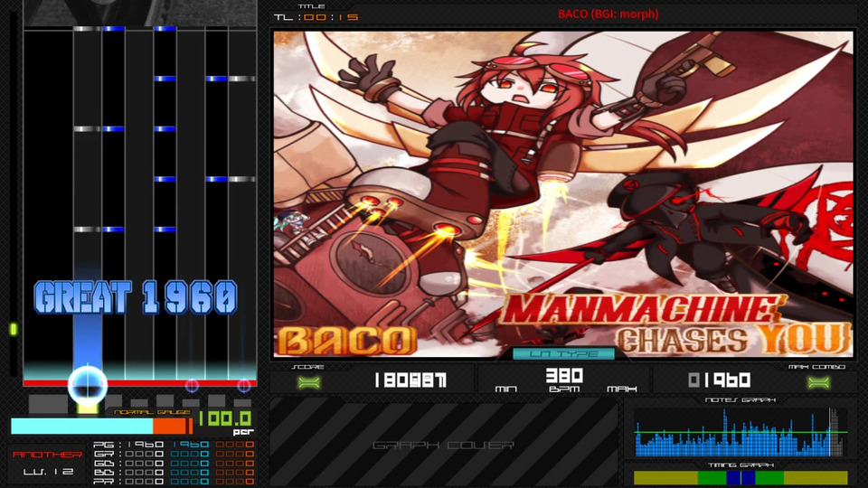Image resolution: width=868 pixels, height=488 pixels.
Task: Click the BGA artwork with MANMACHINE CHASES YOU
Action: point(563,193)
